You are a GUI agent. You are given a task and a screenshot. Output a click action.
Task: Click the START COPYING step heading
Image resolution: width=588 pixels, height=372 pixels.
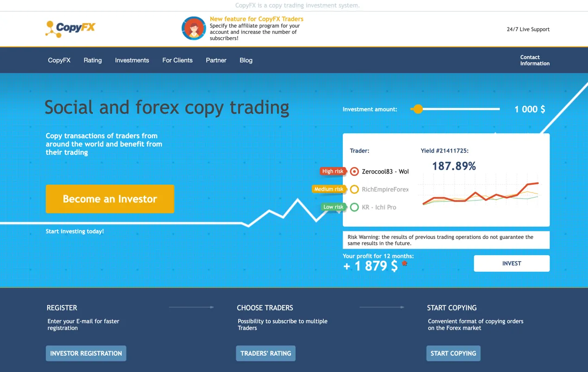point(452,308)
